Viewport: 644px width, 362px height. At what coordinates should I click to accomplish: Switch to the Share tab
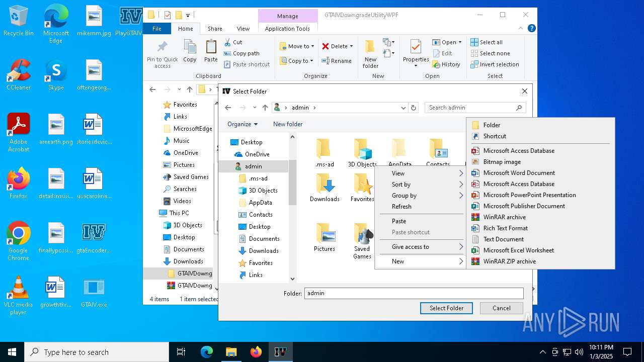215,29
